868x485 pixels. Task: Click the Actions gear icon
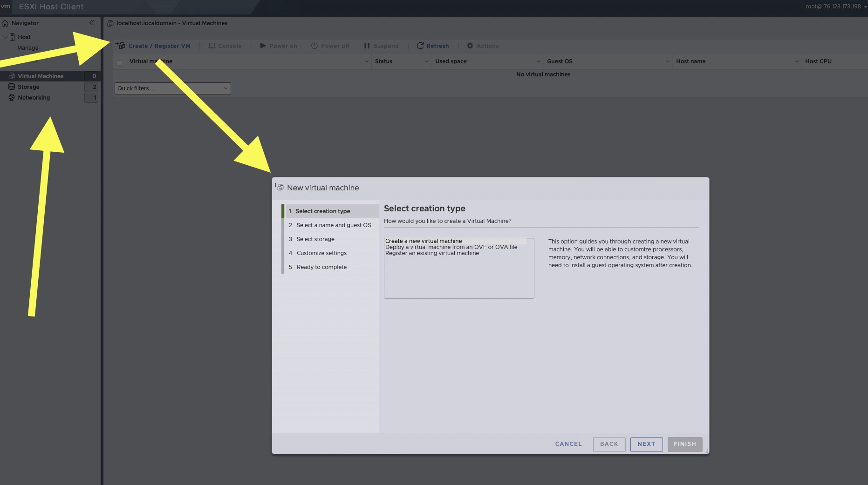point(470,46)
